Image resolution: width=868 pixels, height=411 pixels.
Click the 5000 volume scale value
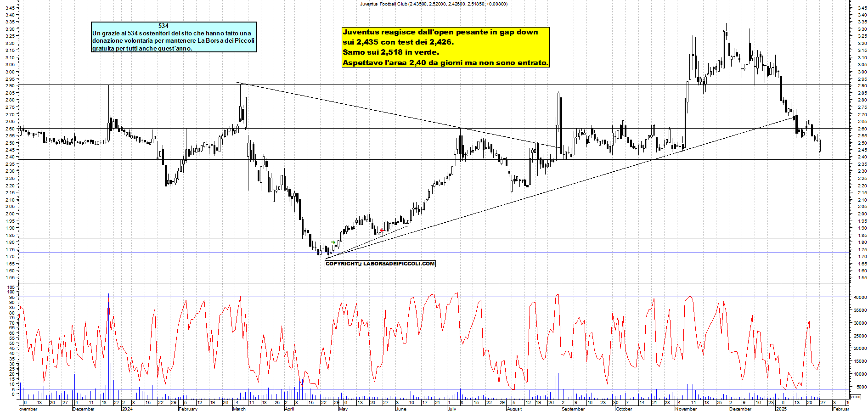tap(861, 387)
